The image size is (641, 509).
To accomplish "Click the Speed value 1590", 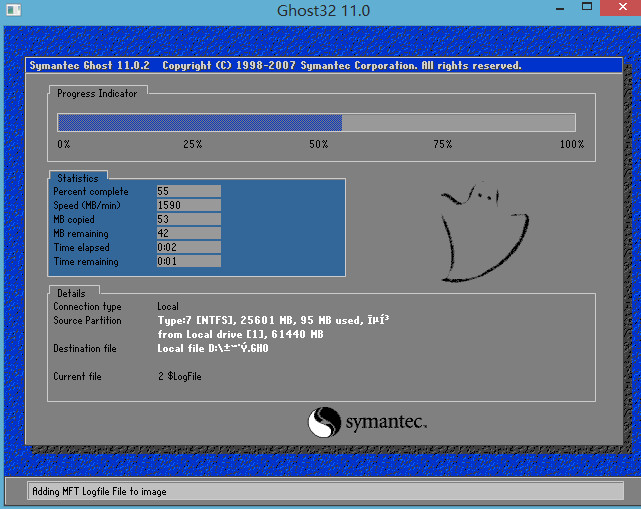I will click(x=188, y=205).
